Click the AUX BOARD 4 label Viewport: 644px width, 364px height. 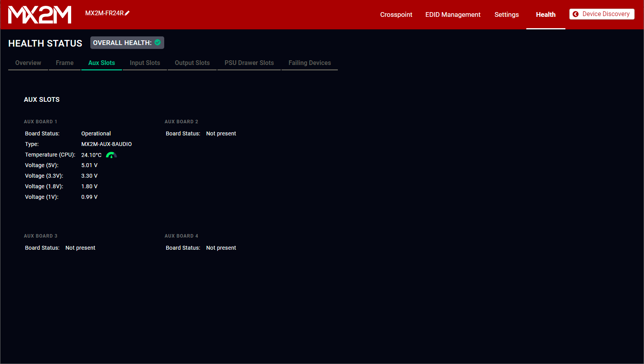(x=181, y=236)
